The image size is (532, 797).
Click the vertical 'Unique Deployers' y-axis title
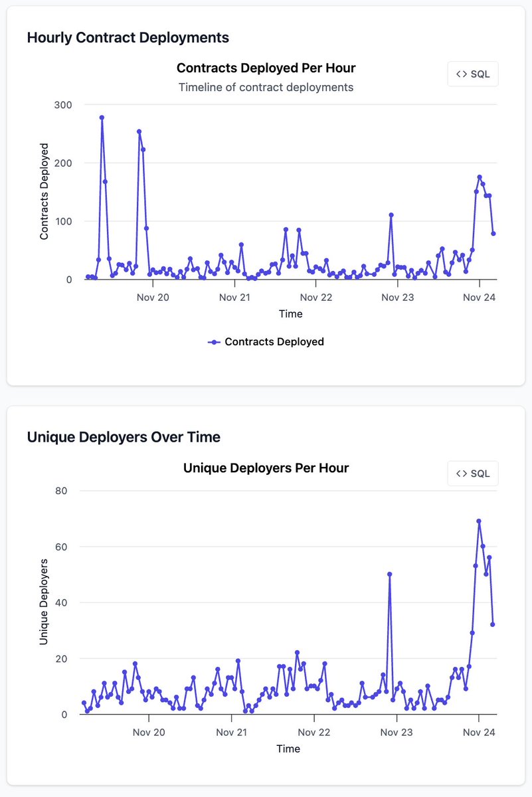[44, 602]
